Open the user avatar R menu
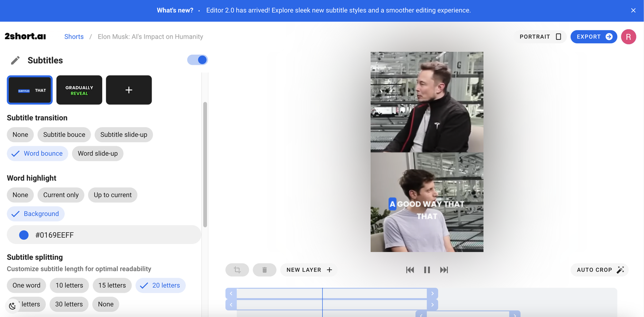 click(628, 37)
